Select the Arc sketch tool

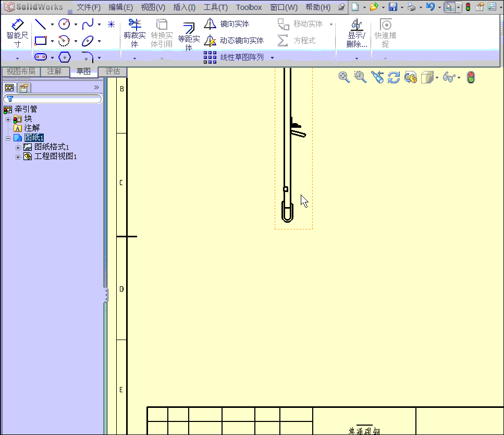click(64, 41)
